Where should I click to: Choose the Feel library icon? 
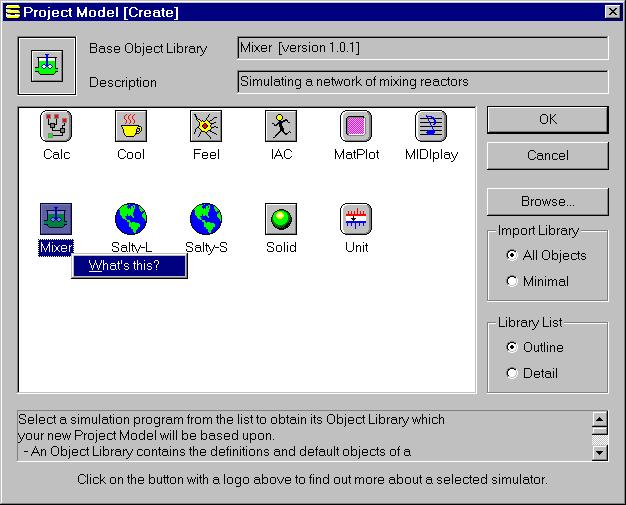tap(206, 126)
